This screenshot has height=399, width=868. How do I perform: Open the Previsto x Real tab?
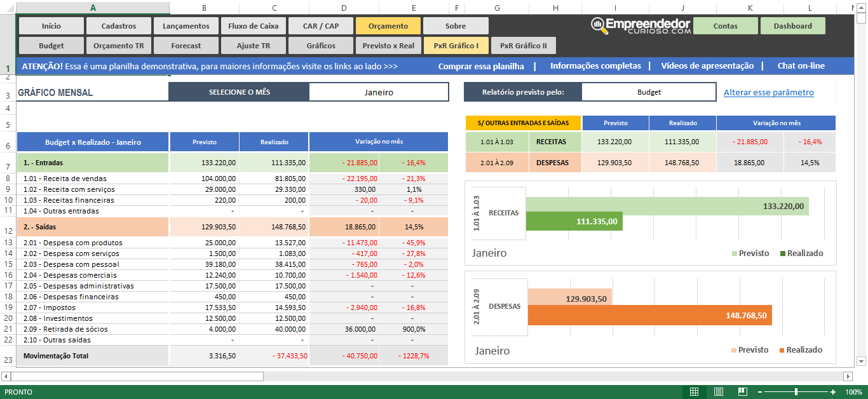(388, 46)
